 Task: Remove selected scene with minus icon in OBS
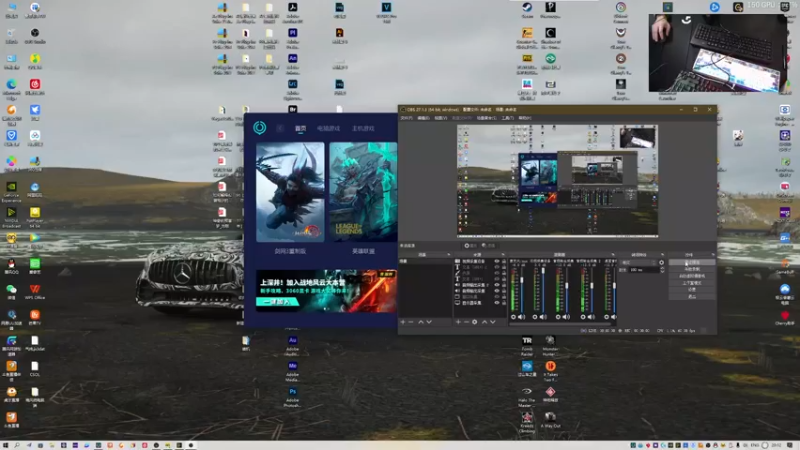click(411, 322)
